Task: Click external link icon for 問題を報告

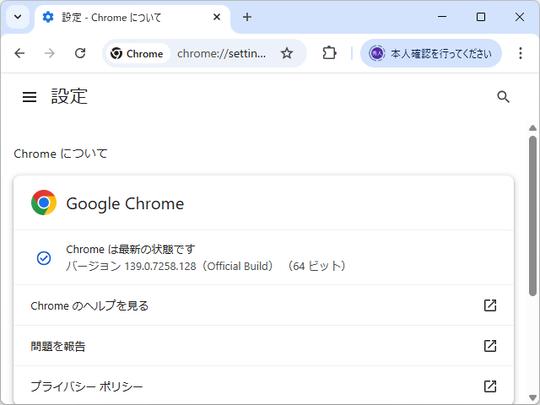Action: pyautogui.click(x=490, y=346)
